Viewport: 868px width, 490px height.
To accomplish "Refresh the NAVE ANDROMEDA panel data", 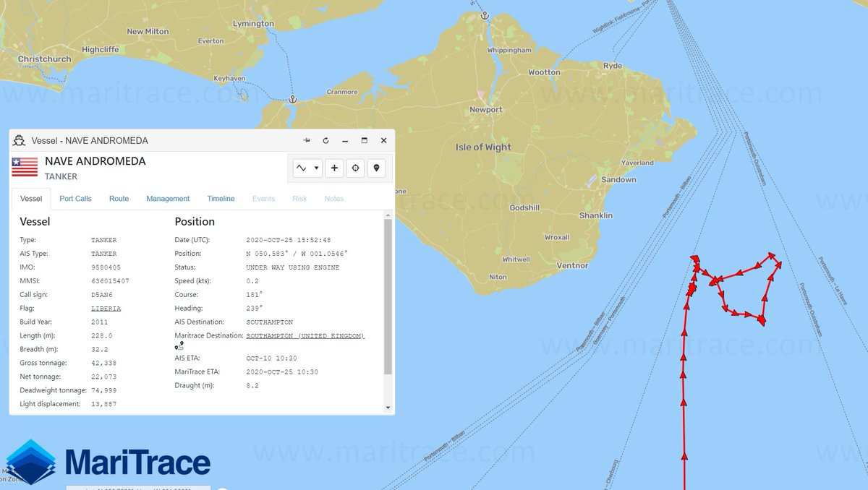I will coord(325,140).
